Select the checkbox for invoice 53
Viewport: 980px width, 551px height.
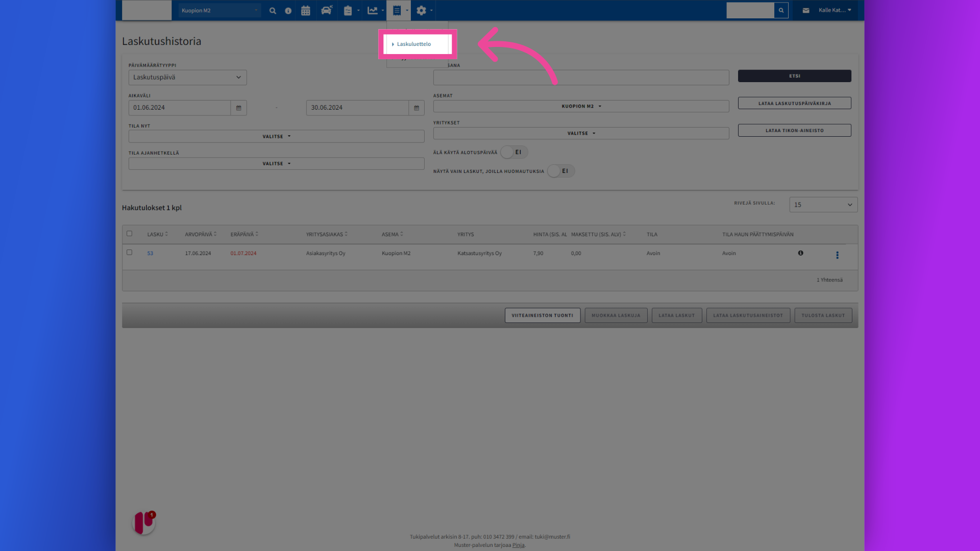tap(129, 253)
